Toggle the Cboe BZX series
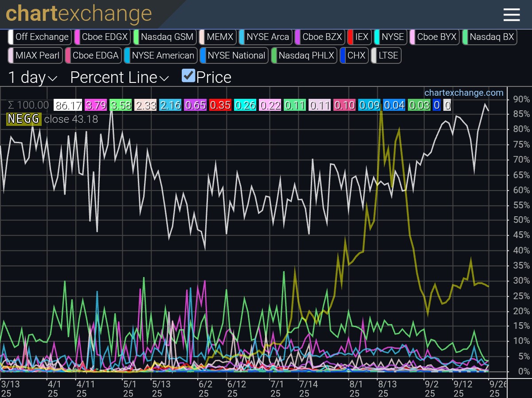The width and height of the screenshot is (532, 398). [x=320, y=37]
